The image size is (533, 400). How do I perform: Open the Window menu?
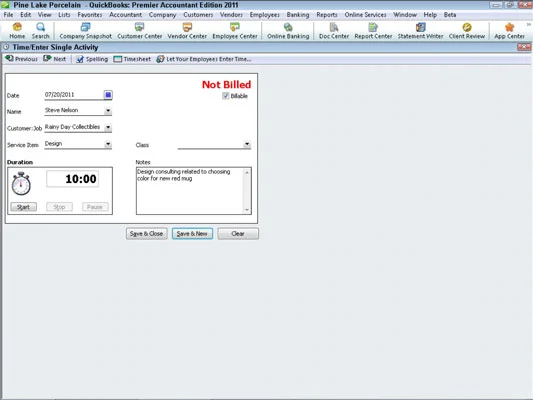405,15
